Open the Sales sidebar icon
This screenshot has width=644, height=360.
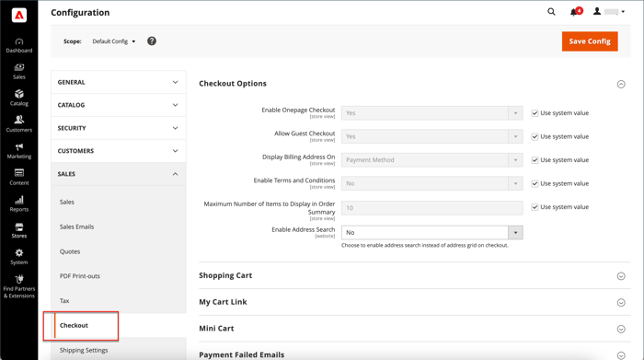[x=19, y=72]
